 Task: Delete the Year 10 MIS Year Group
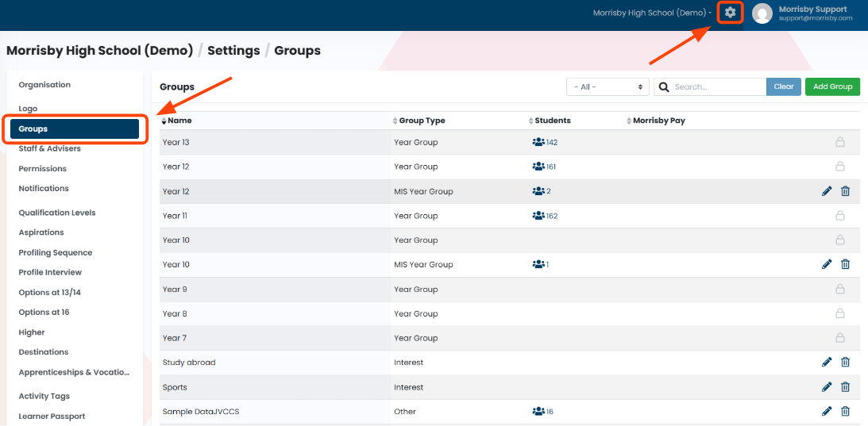(x=845, y=264)
